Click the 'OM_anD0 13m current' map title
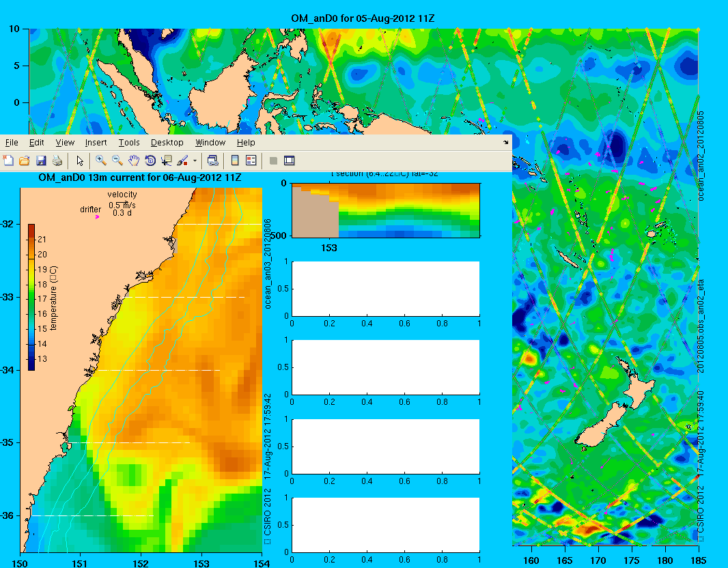Image resolution: width=728 pixels, height=568 pixels. (140, 177)
